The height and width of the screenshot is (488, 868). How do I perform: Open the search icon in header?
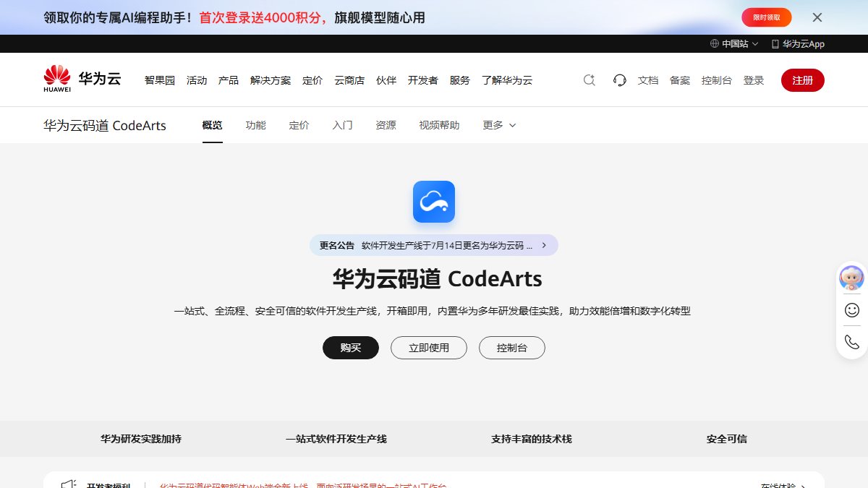pos(590,80)
